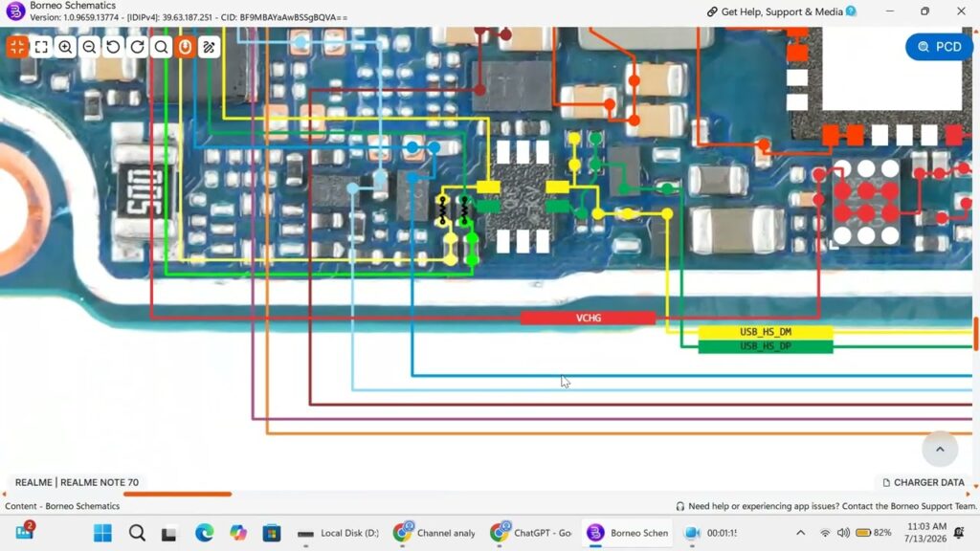Select the fit-to-frame view icon

[x=41, y=47]
